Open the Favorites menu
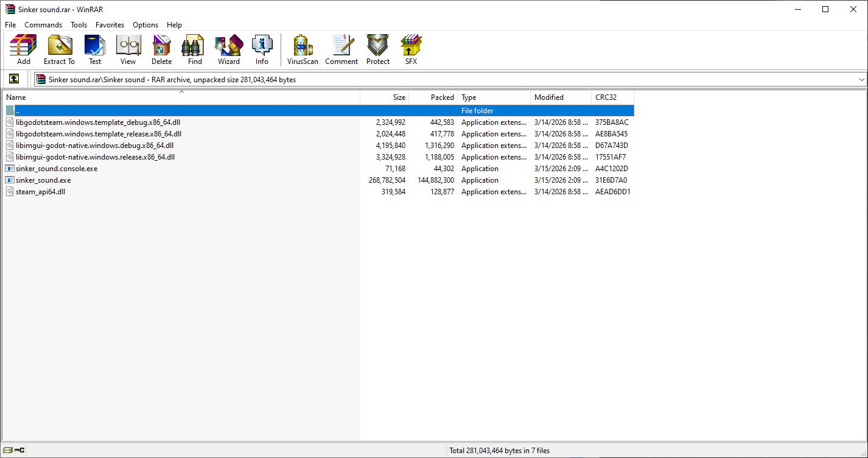This screenshot has width=868, height=458. [110, 25]
